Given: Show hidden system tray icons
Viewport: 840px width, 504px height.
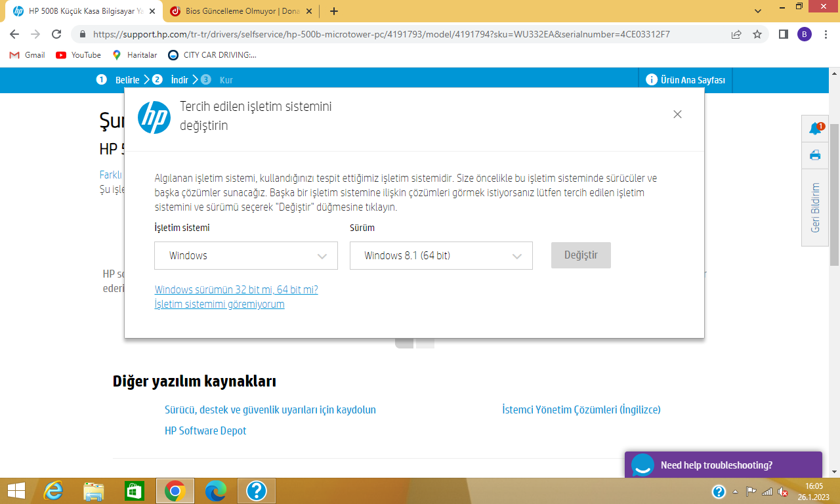Looking at the screenshot, I should pos(735,492).
